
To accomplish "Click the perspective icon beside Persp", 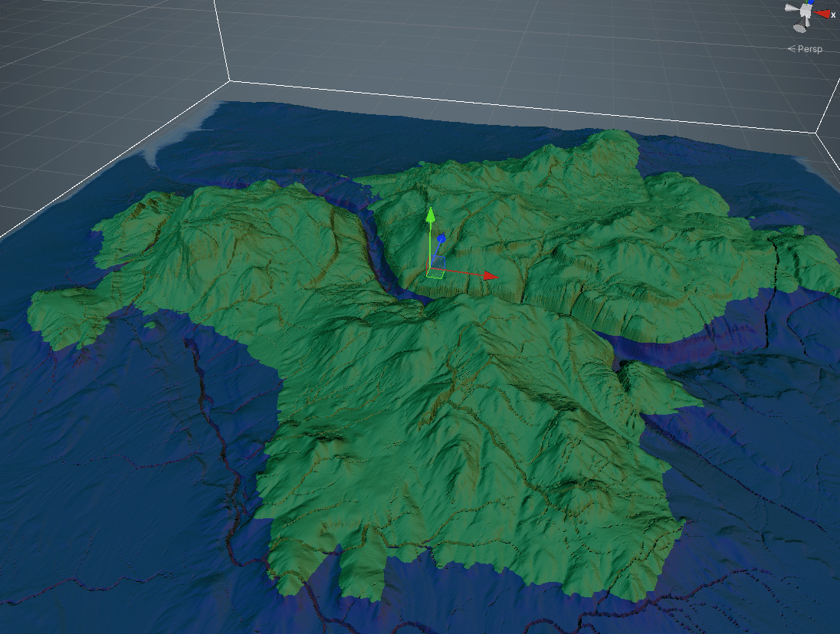I will coord(791,49).
